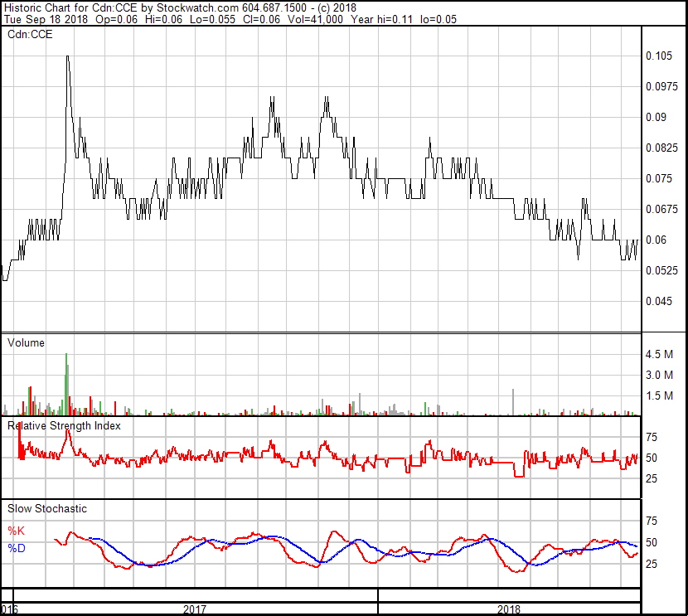This screenshot has height=616, width=688.
Task: Click the 'Cl=0.06' closing price value
Action: pyautogui.click(x=261, y=19)
